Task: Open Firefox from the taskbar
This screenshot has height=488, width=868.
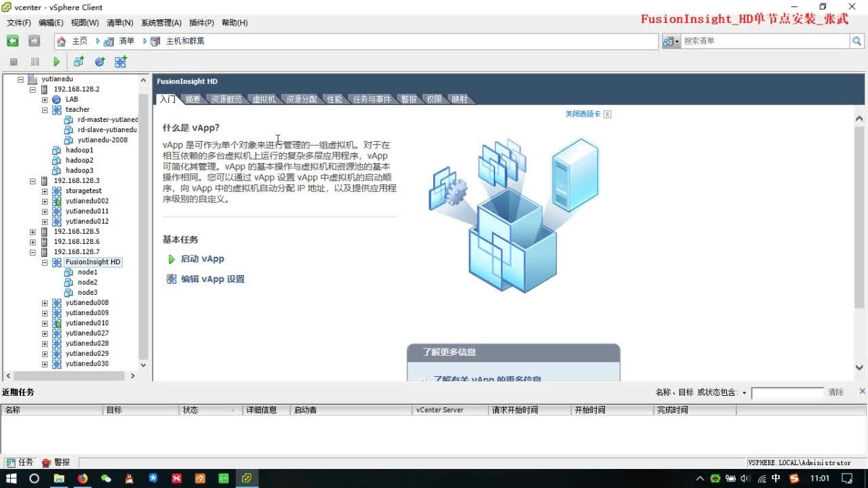Action: point(82,479)
